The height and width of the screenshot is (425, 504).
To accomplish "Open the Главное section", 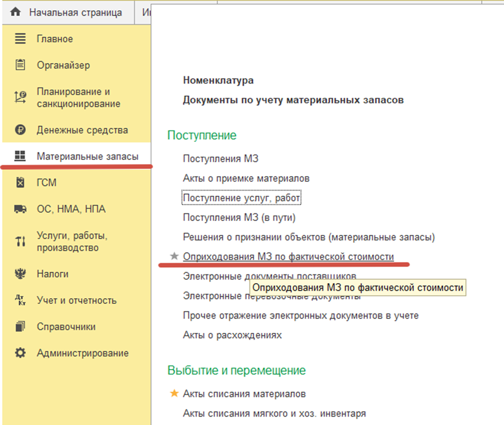I will point(55,39).
